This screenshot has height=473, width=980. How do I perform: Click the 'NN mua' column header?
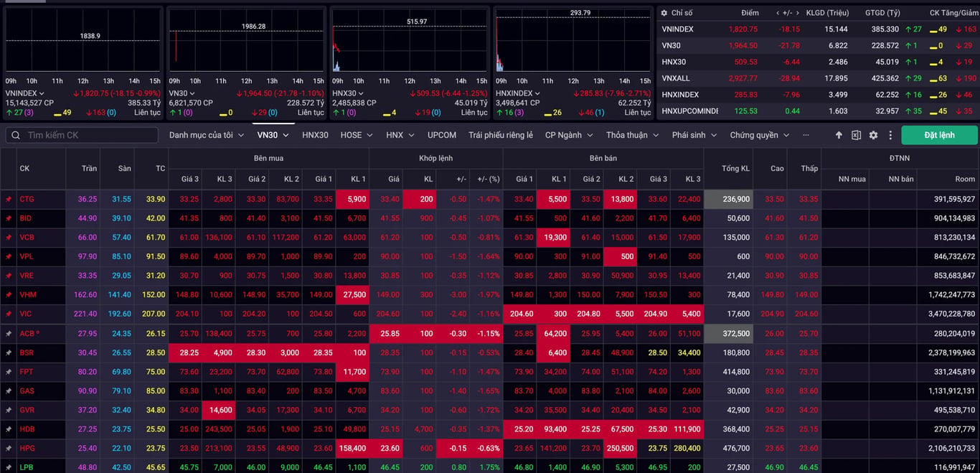(x=852, y=179)
